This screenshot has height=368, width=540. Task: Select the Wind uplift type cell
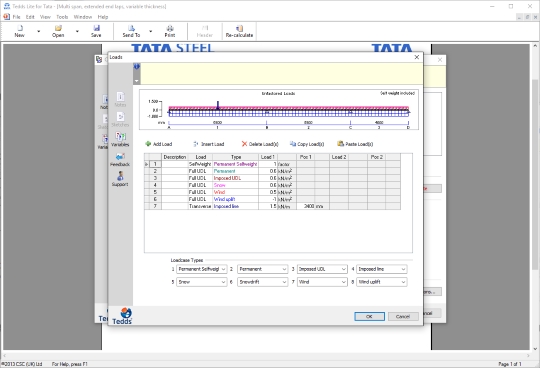click(235, 199)
